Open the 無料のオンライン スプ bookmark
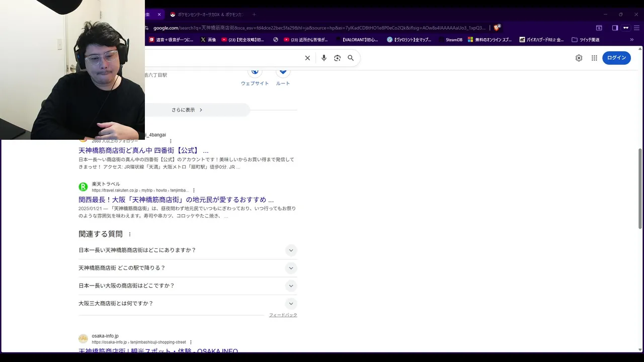 coord(490,40)
